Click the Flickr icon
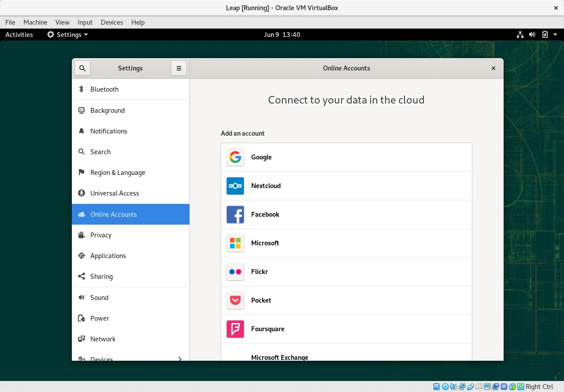Screen dimensions: 564x392 pyautogui.click(x=235, y=272)
